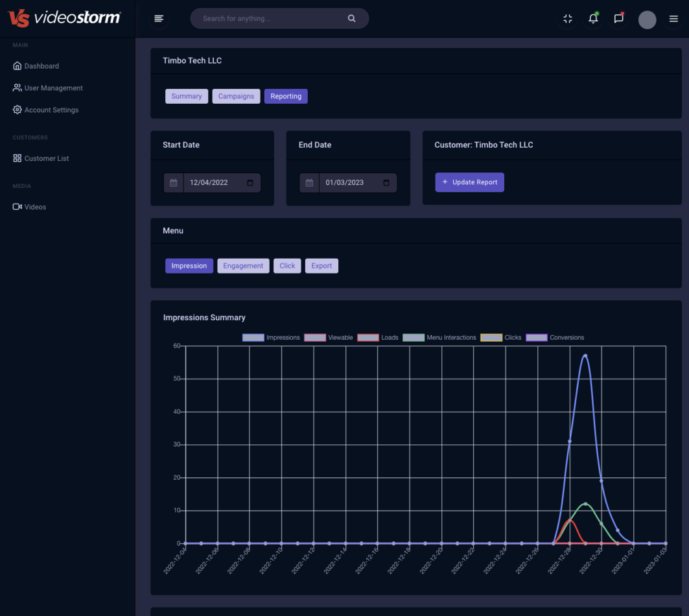This screenshot has height=616, width=689.
Task: Export the report data
Action: point(321,266)
